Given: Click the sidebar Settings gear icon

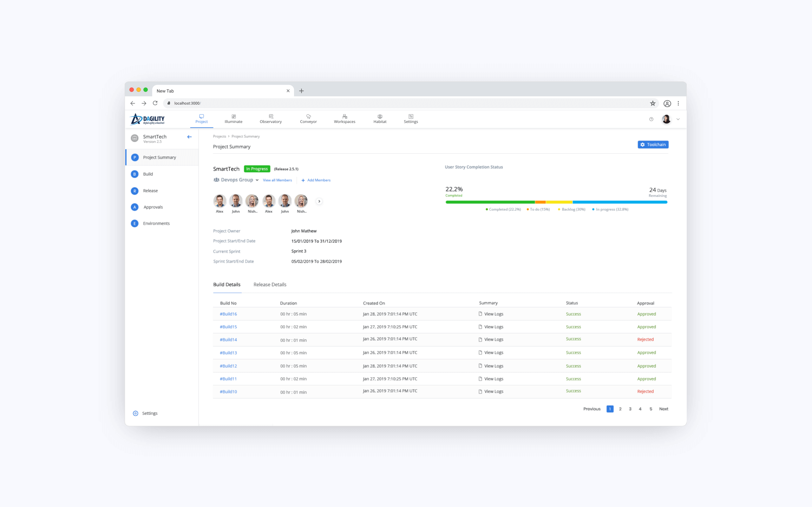Looking at the screenshot, I should point(135,413).
